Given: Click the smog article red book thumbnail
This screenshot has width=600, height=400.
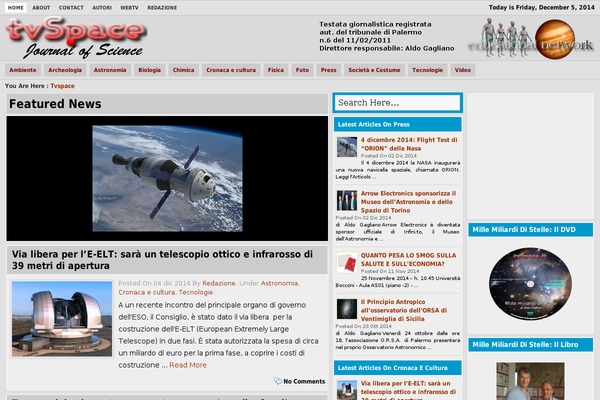Looking at the screenshot, I should tap(347, 262).
